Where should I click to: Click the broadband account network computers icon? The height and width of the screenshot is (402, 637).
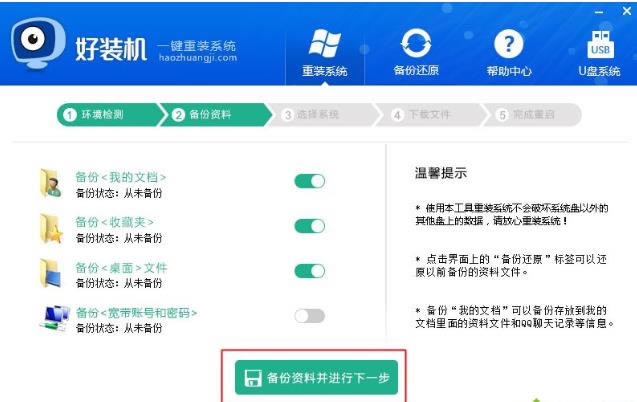(54, 318)
